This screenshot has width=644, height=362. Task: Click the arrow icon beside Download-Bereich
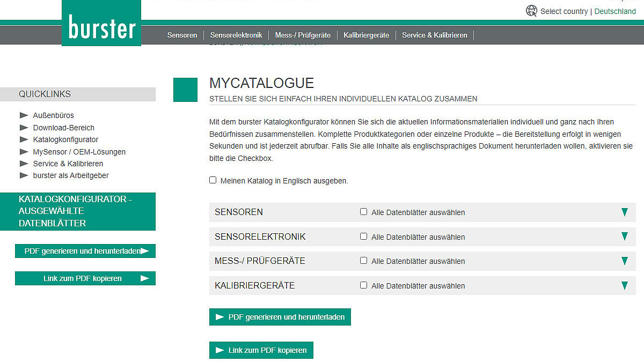click(24, 128)
